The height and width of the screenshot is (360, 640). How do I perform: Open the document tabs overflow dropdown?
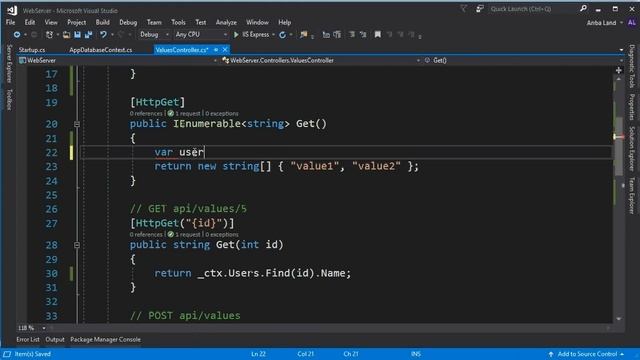click(x=621, y=50)
